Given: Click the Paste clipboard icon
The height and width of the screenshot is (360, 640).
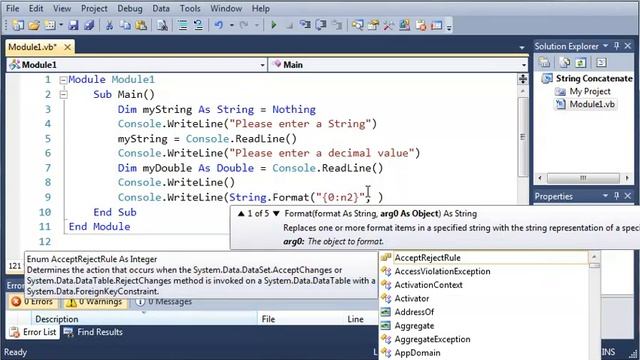Looking at the screenshot, I should tap(141, 25).
